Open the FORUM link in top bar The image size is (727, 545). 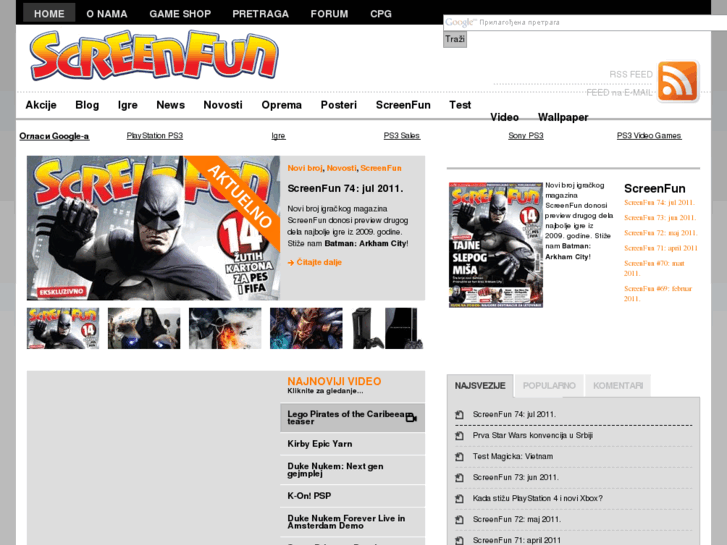coord(329,14)
